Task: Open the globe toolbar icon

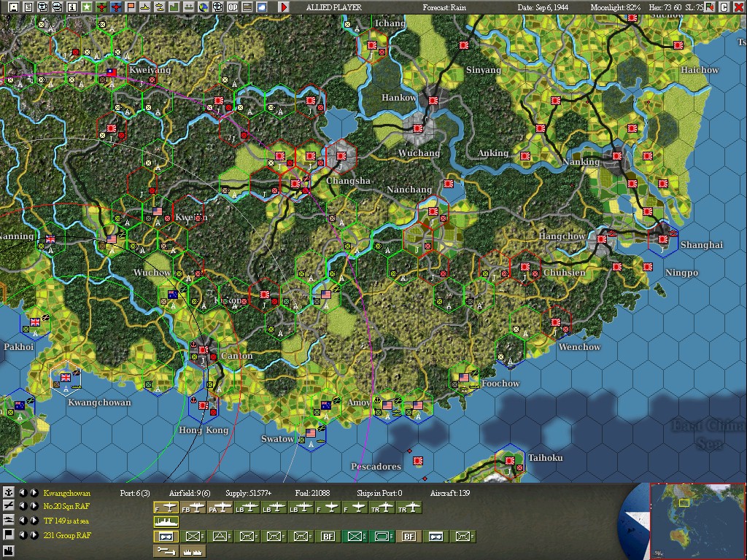Action: [x=203, y=7]
